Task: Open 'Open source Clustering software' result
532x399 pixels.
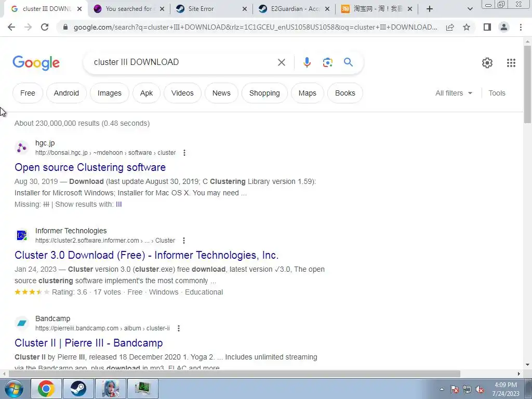Action: (x=90, y=167)
